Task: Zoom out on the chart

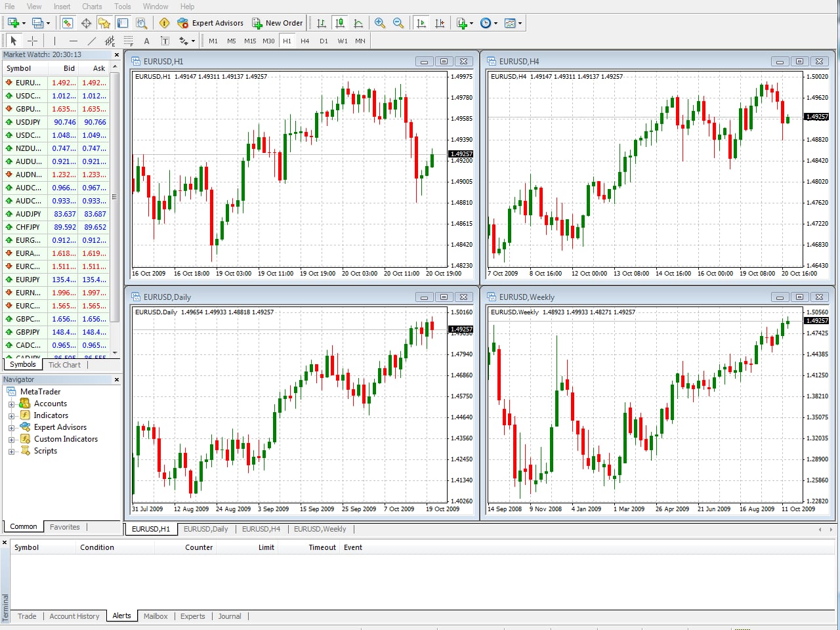Action: (x=398, y=23)
